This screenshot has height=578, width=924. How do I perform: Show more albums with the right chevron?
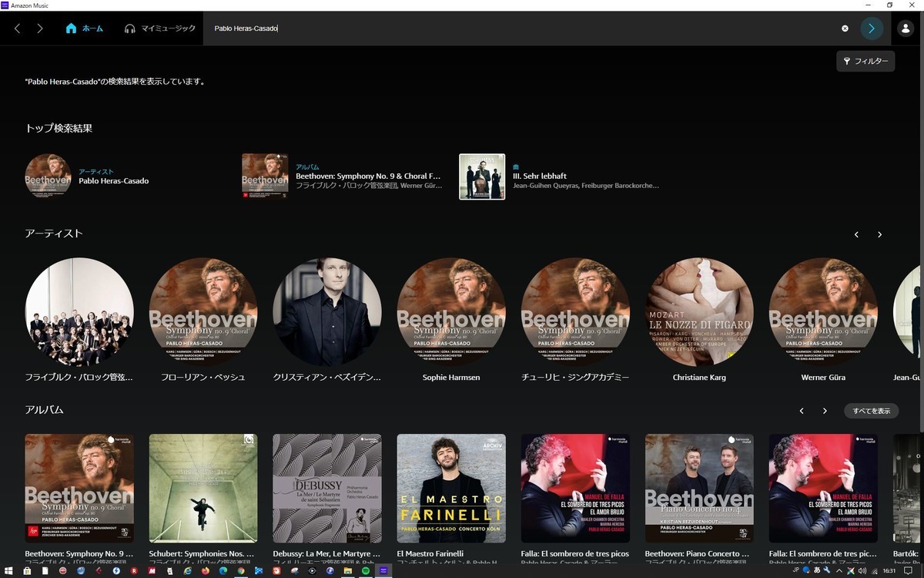(x=825, y=411)
